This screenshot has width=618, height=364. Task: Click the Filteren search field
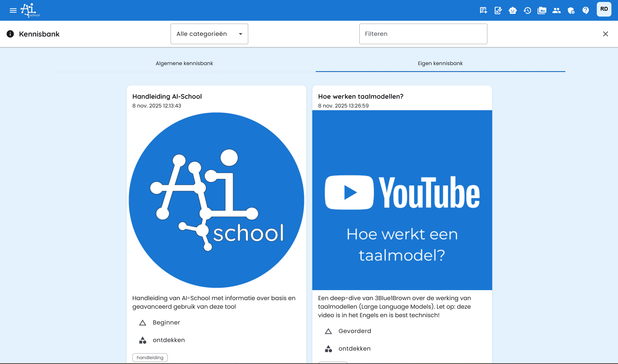423,34
